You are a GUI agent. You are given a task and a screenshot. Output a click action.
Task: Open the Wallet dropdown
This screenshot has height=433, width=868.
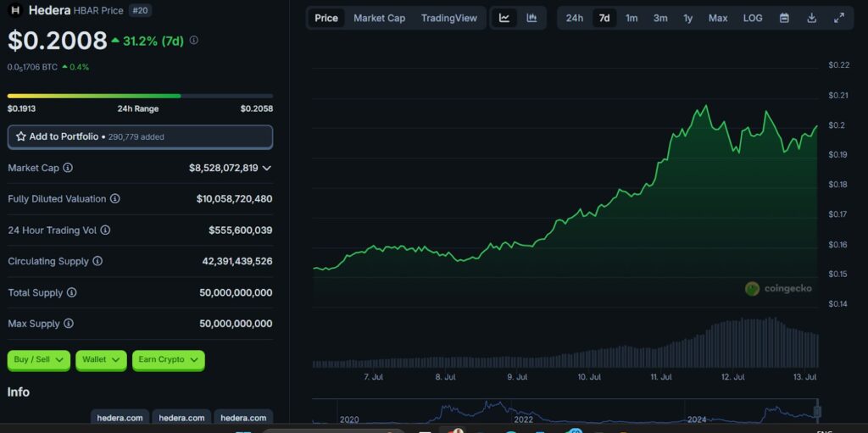102,360
